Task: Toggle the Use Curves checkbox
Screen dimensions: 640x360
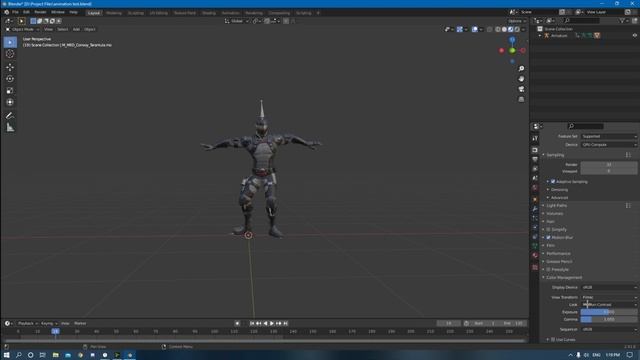Action: (x=553, y=340)
